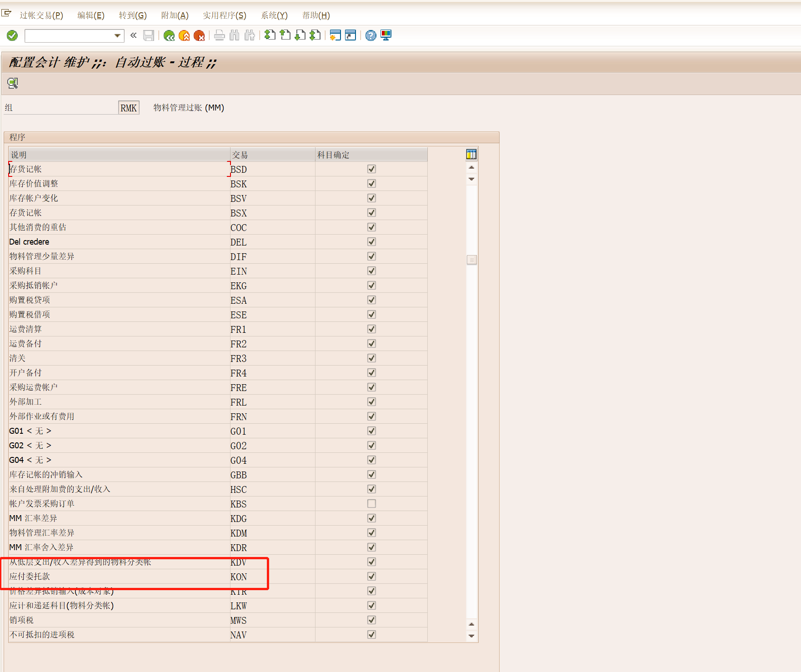801x672 pixels.
Task: Select the 采购科目 EIN row
Action: tap(218, 271)
